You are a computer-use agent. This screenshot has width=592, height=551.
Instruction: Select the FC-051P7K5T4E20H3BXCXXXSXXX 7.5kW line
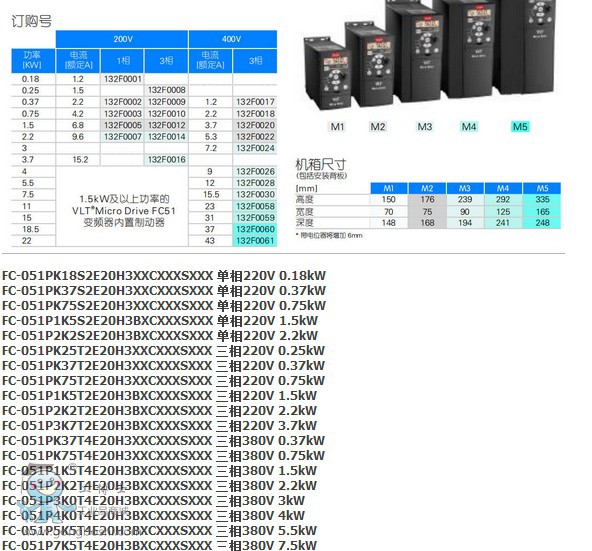[x=159, y=545]
